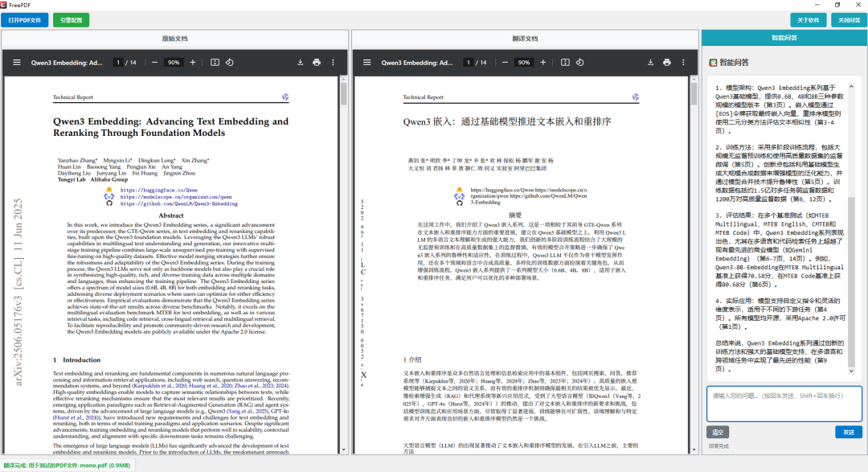The width and height of the screenshot is (868, 472).
Task: Open more options in translated document viewer
Action: (x=684, y=62)
